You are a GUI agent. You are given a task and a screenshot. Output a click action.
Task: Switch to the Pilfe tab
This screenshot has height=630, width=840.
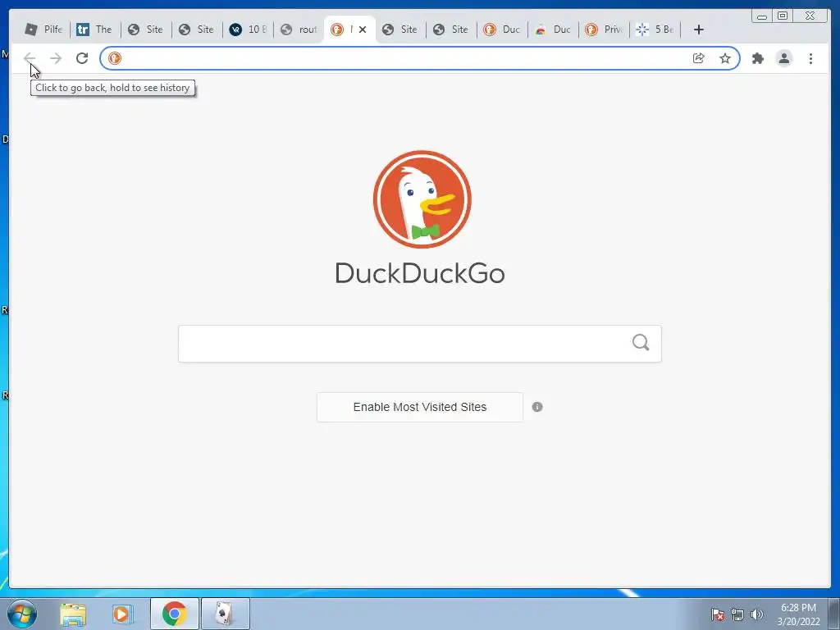point(44,30)
